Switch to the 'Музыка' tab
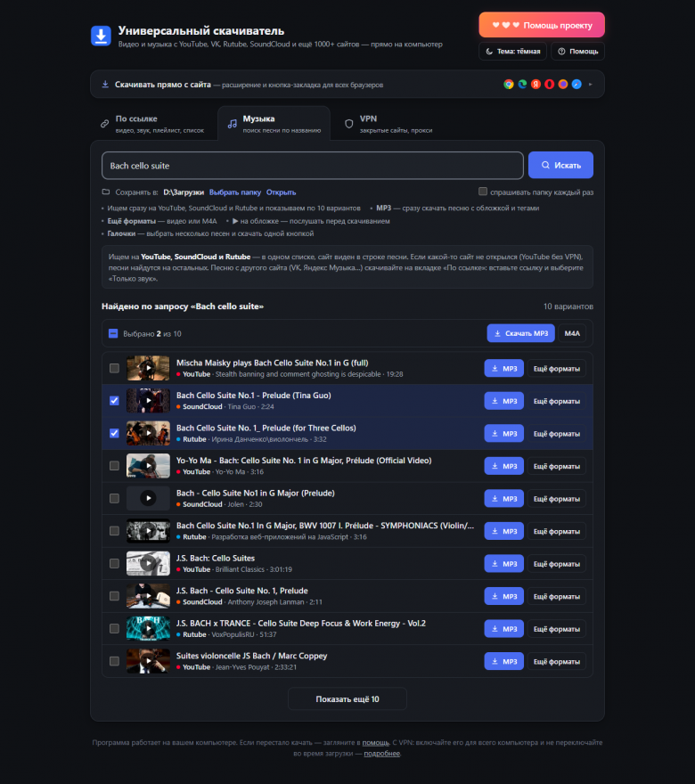The width and height of the screenshot is (695, 784). click(x=274, y=124)
